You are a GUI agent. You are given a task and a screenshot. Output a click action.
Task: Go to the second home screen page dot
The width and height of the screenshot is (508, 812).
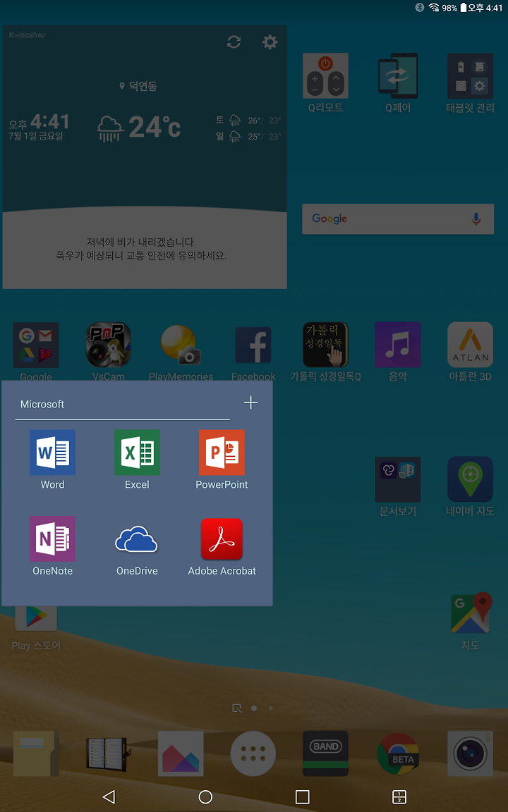coord(271,708)
